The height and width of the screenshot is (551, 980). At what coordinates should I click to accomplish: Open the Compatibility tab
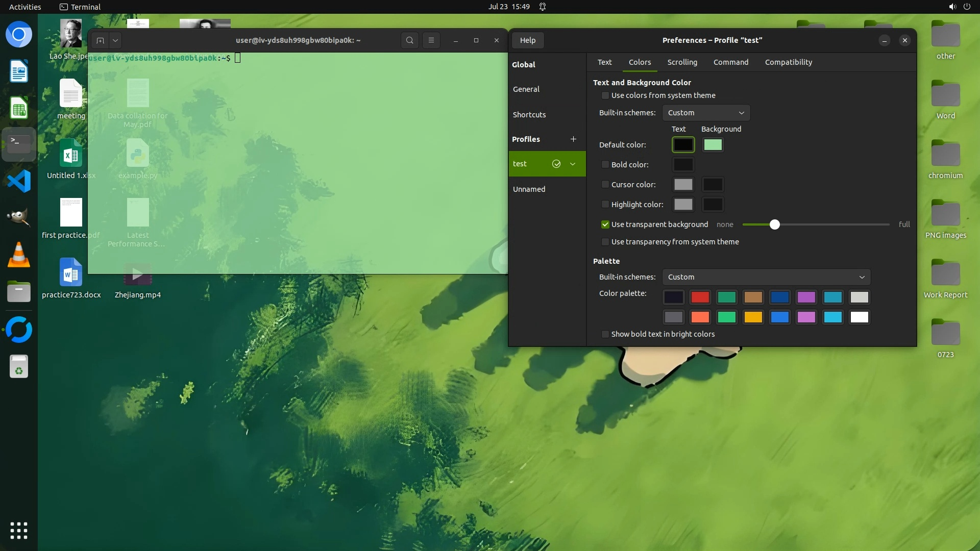pos(788,62)
